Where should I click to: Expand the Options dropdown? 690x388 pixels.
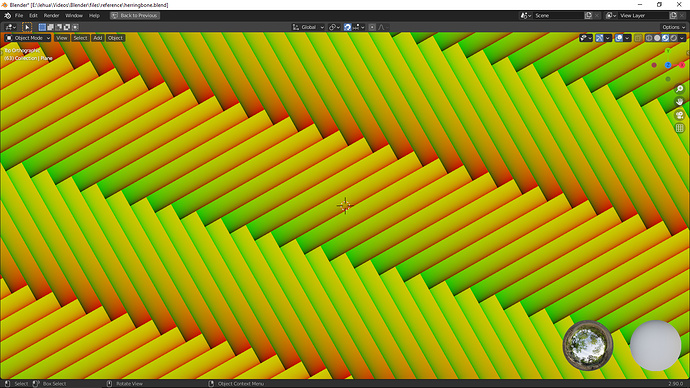[x=674, y=27]
